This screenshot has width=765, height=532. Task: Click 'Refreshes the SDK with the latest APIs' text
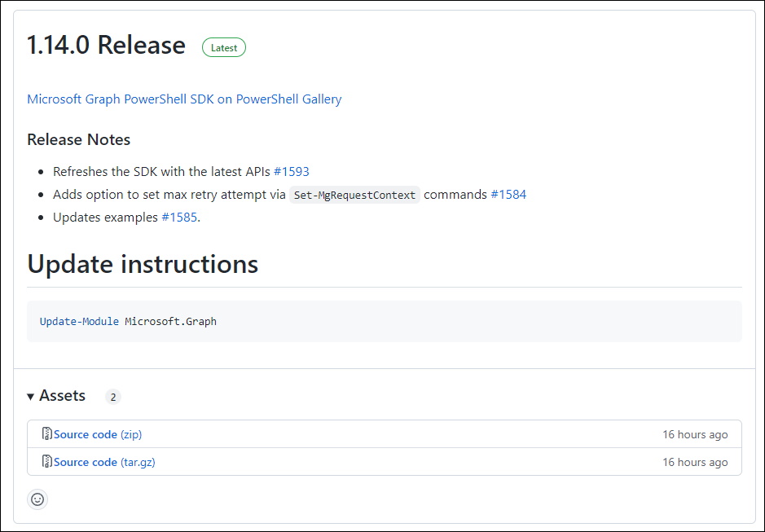[161, 172]
